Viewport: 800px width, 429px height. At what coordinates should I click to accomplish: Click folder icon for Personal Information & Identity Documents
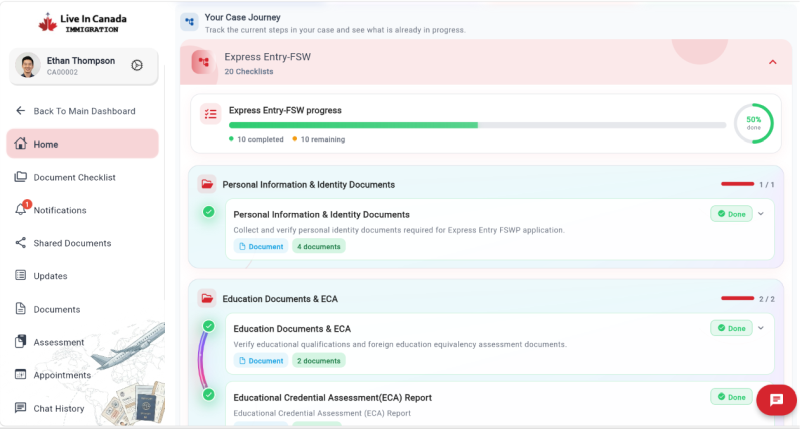[207, 184]
